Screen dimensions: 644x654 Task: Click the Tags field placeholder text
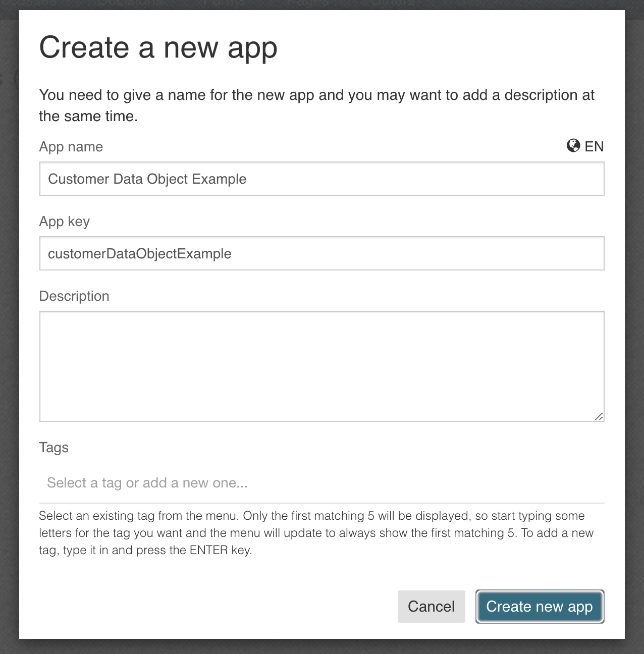point(147,482)
